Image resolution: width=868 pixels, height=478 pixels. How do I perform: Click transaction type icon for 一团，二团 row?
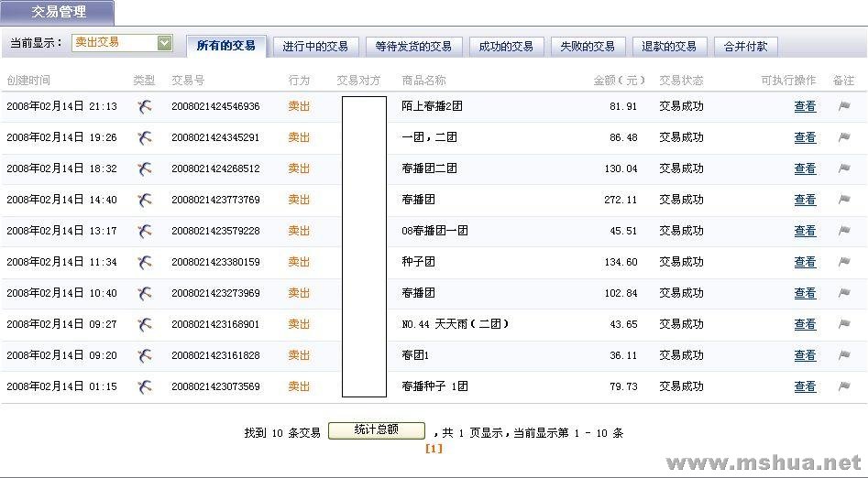coord(145,137)
